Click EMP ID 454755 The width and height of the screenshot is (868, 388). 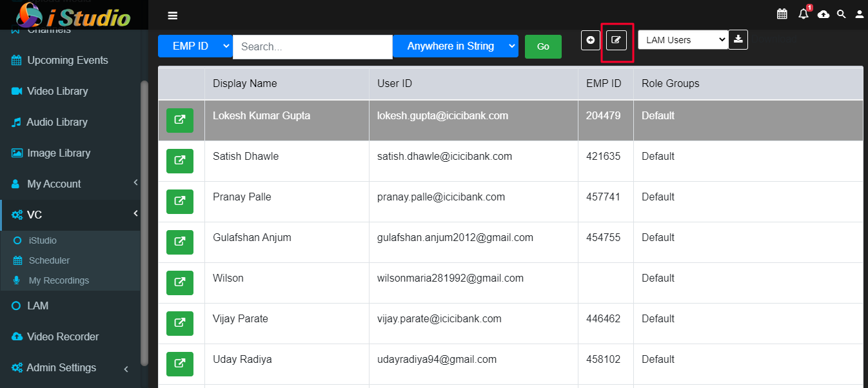click(x=603, y=238)
